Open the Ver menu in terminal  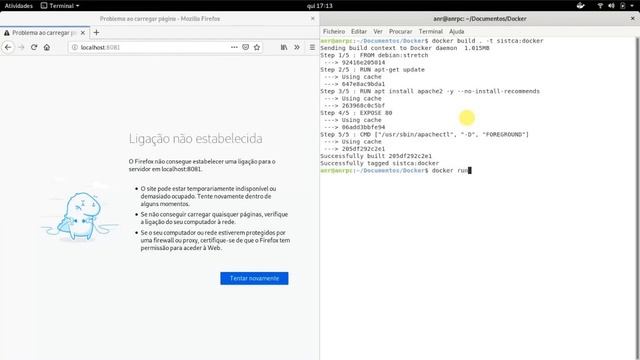point(378,31)
